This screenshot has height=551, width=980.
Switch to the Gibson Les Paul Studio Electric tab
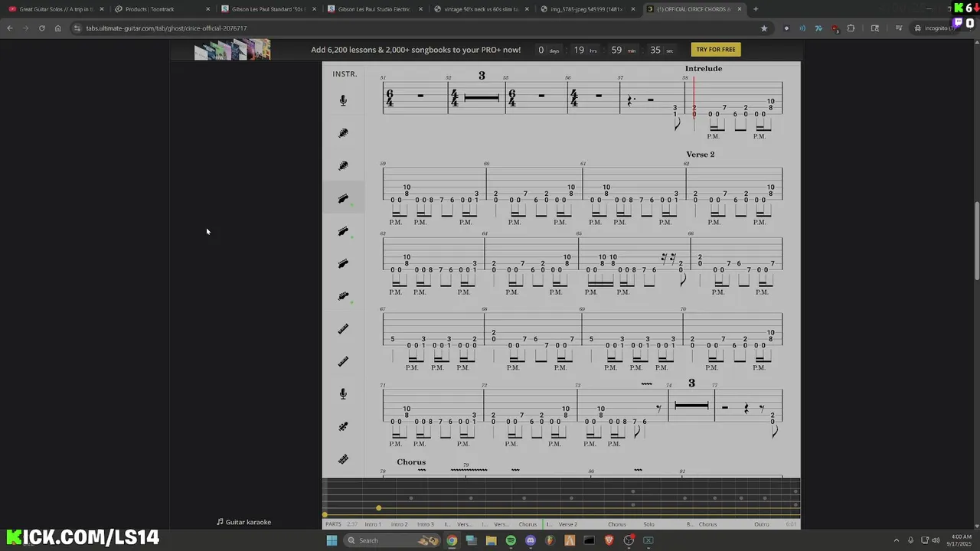coord(374,9)
